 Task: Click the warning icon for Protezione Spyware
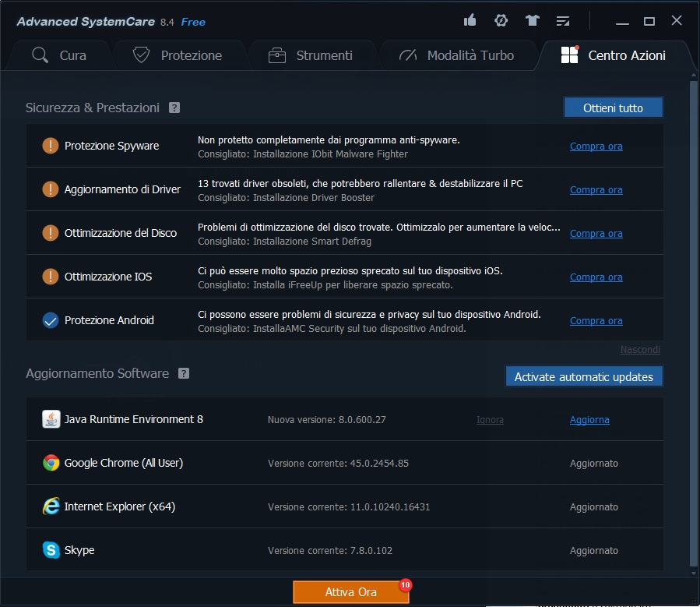pyautogui.click(x=51, y=146)
